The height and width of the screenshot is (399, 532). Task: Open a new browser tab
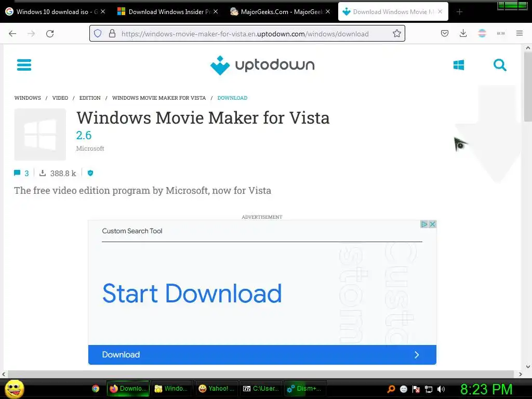coord(459,12)
